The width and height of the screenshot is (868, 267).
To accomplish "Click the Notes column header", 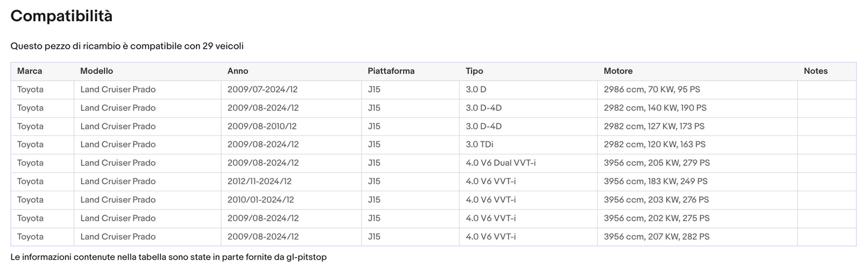I will click(816, 71).
